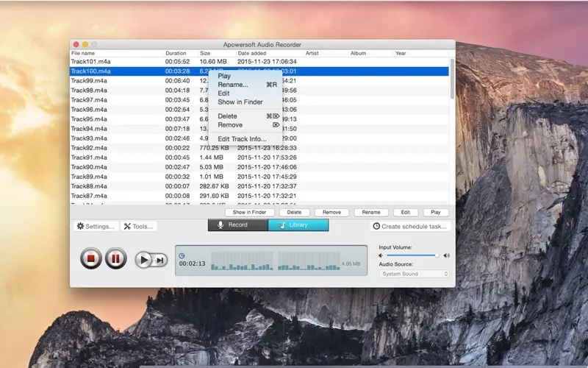Choose Edit Track Info from context menu
The width and height of the screenshot is (588, 368).
[242, 139]
